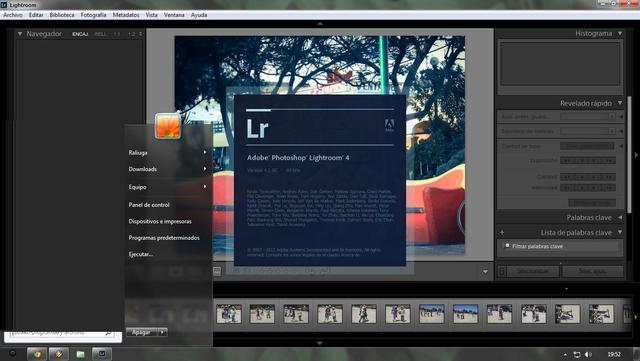Toggle the top module panel arrow

point(320,24)
